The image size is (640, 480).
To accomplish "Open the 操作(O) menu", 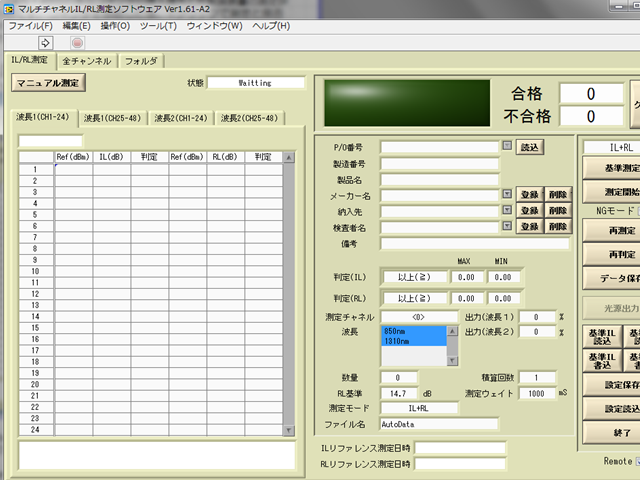I will (115, 26).
